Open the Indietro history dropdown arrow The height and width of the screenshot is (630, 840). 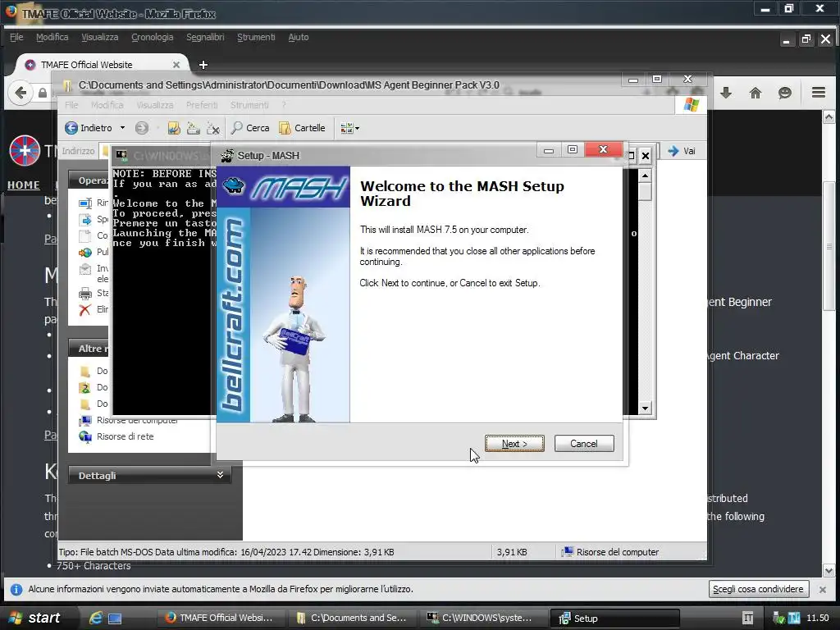pyautogui.click(x=123, y=127)
